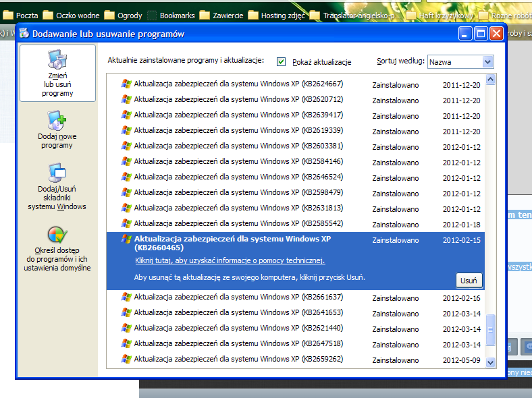The width and height of the screenshot is (532, 398).
Task: Click the Windows icon beside update KB2659262
Action: [x=126, y=359]
